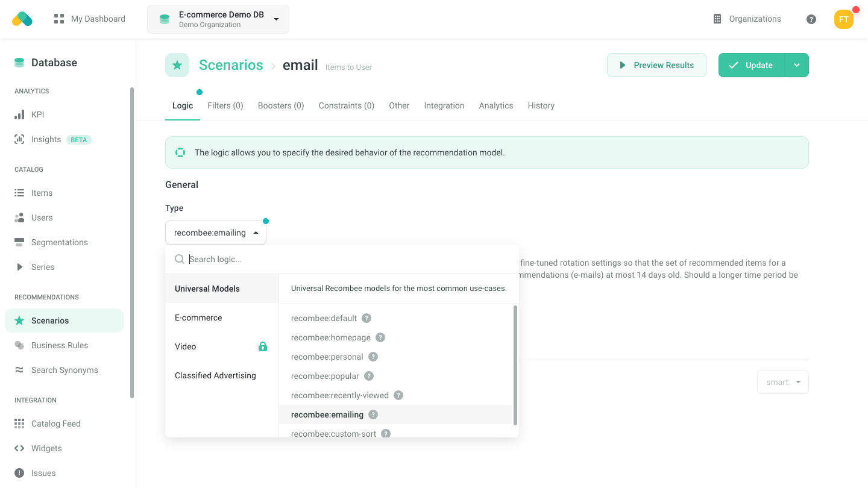
Task: Select the Universal Models category
Action: click(222, 289)
